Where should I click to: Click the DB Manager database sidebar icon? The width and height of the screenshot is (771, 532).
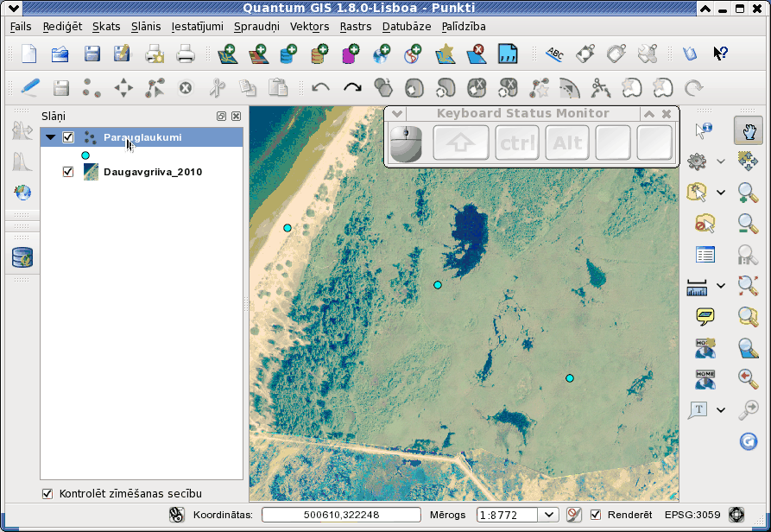click(22, 257)
